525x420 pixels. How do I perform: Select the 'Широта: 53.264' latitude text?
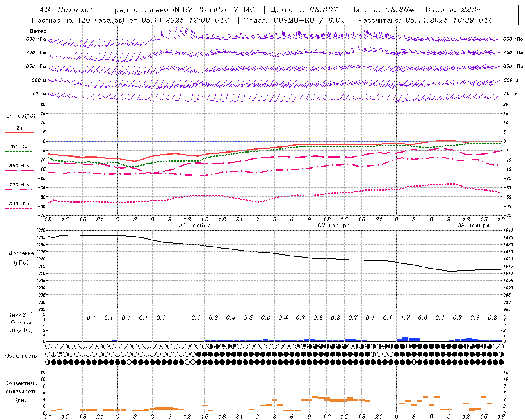tap(381, 10)
